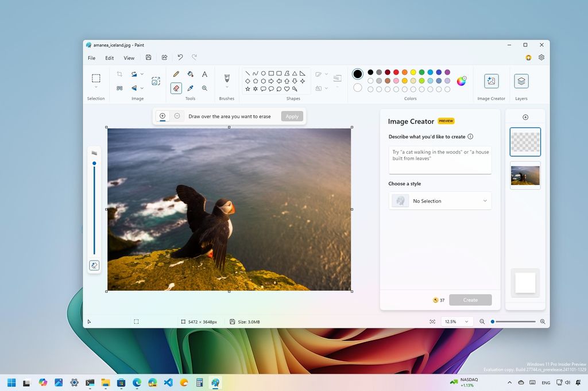588x391 pixels.
Task: Click the puffin image layer thumbnail
Action: tap(525, 176)
